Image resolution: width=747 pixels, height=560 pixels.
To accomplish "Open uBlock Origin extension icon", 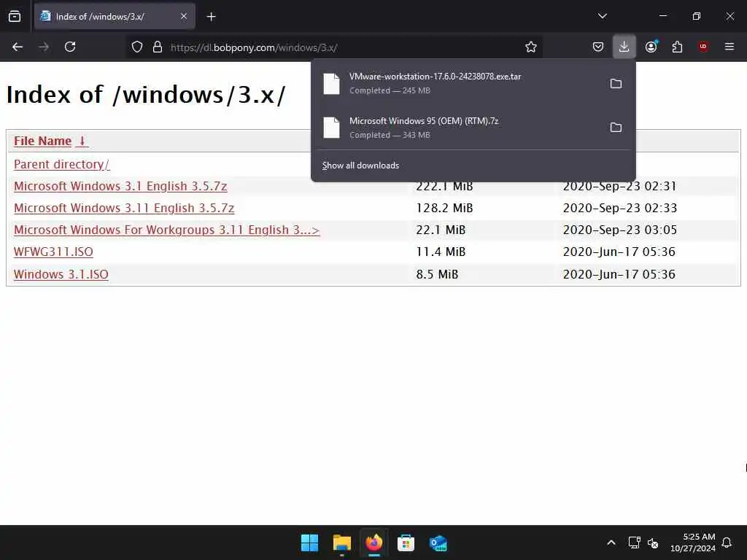I will pos(703,47).
